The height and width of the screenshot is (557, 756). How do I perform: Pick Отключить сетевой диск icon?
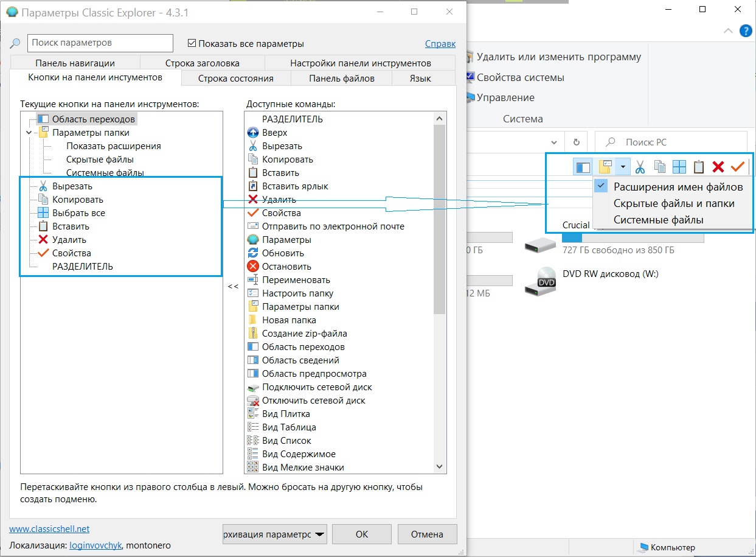point(253,401)
